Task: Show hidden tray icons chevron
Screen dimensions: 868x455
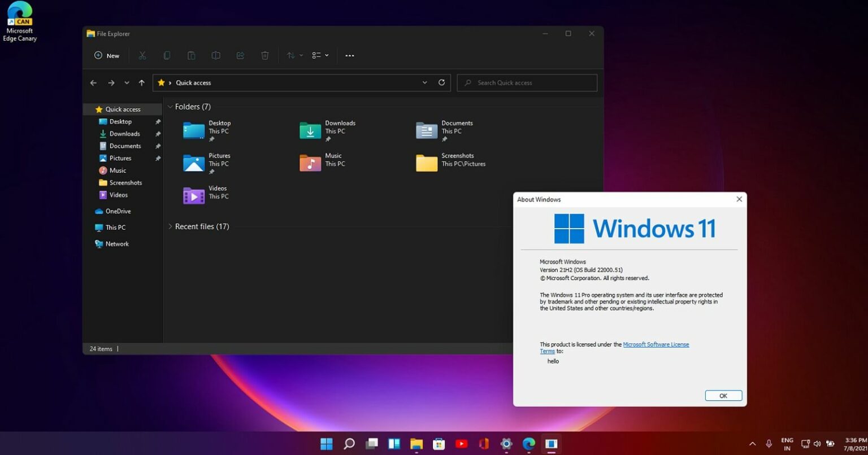Action: point(753,444)
